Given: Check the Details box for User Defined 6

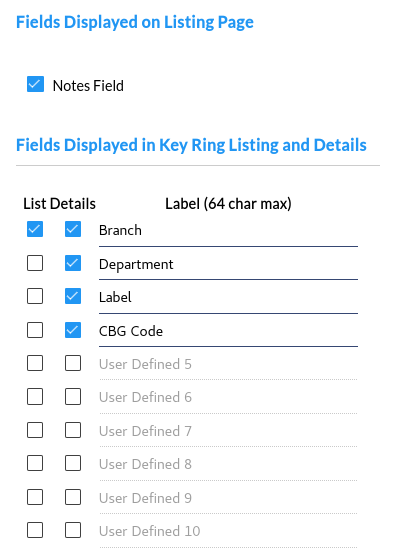Looking at the screenshot, I should (x=73, y=397).
